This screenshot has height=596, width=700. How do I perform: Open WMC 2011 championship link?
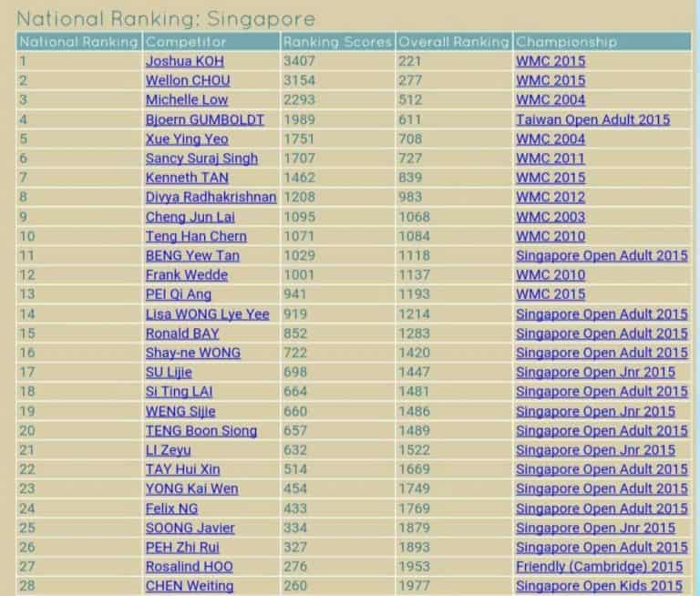pos(550,159)
